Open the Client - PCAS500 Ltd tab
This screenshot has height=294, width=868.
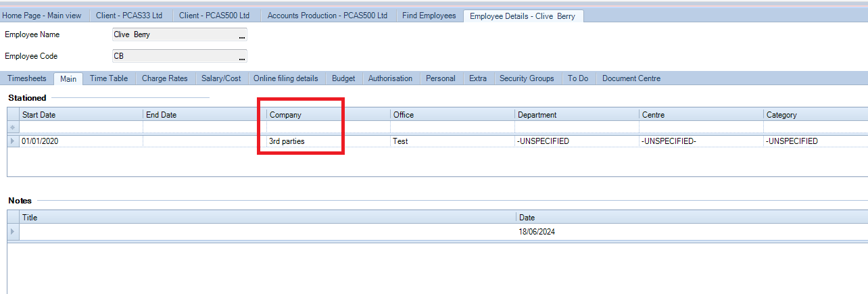tap(216, 16)
